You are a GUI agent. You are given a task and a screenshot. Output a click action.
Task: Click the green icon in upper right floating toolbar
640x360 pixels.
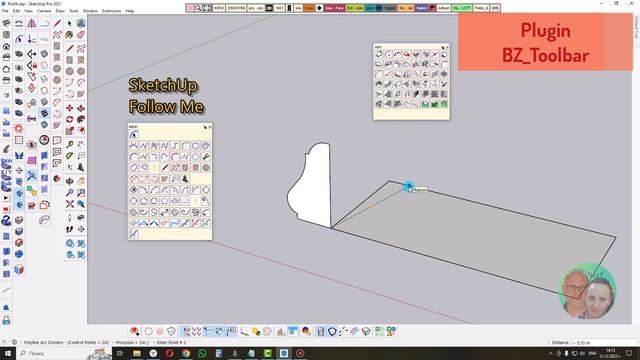click(434, 104)
